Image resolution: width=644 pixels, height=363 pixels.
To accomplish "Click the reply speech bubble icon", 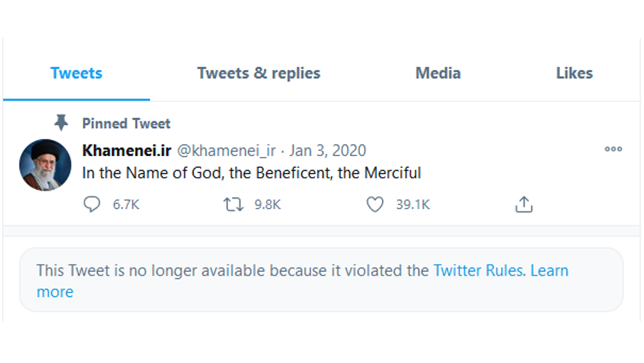I will [92, 204].
